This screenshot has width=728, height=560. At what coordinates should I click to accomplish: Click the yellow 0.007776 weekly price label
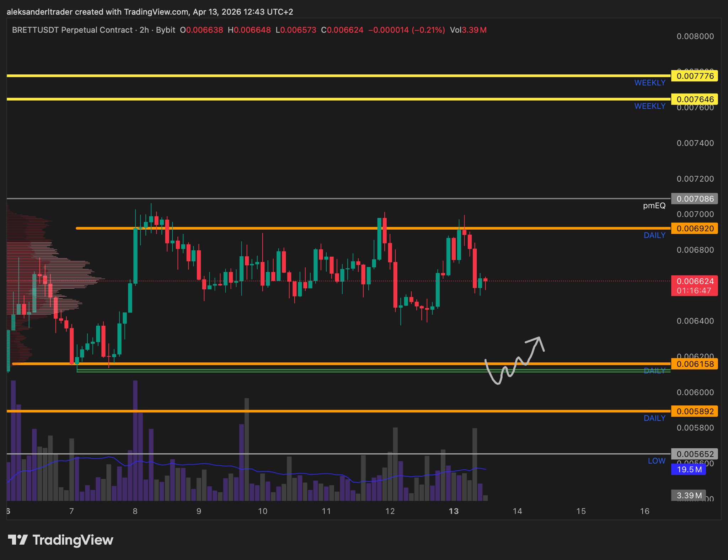[694, 76]
